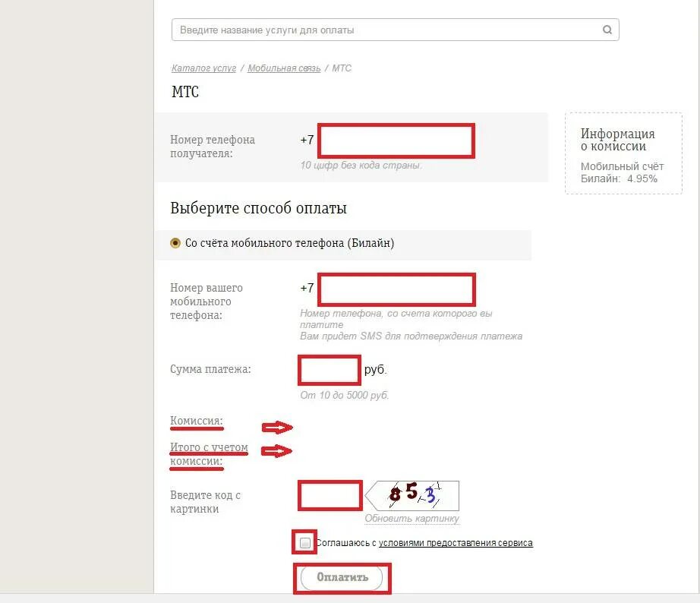Image resolution: width=700 pixels, height=603 pixels.
Task: Click the Вам придет SMS для подтверждения платежа hint
Action: coord(411,336)
